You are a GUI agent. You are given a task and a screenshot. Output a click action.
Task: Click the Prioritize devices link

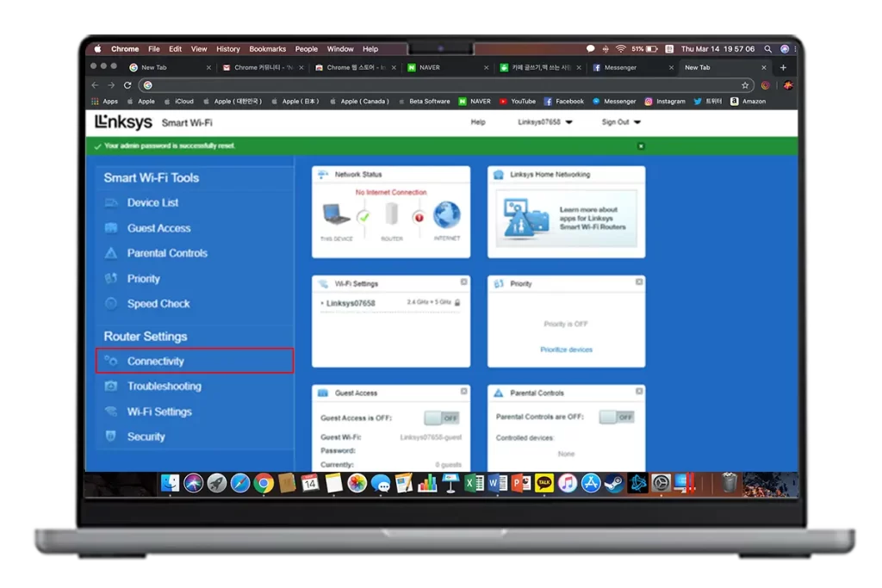567,350
